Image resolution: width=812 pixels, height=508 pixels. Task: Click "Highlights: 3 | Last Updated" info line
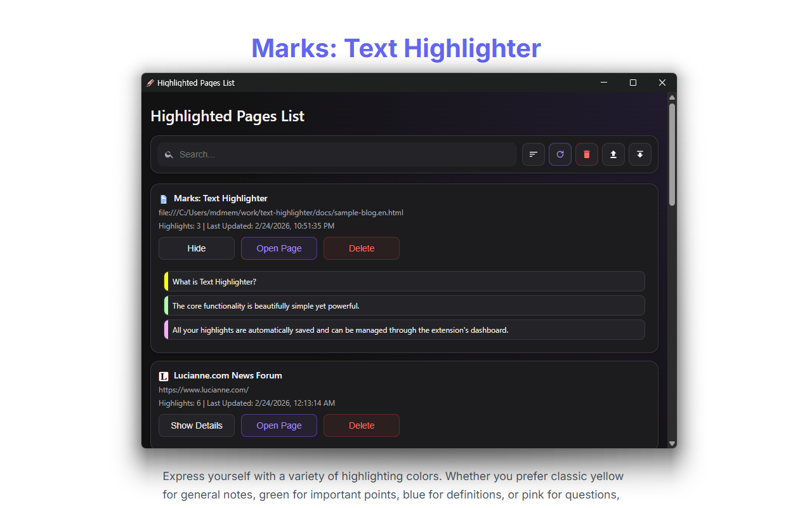coord(246,226)
